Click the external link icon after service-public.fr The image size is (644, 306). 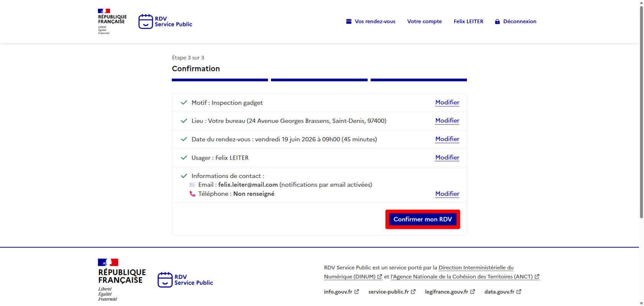click(x=413, y=292)
